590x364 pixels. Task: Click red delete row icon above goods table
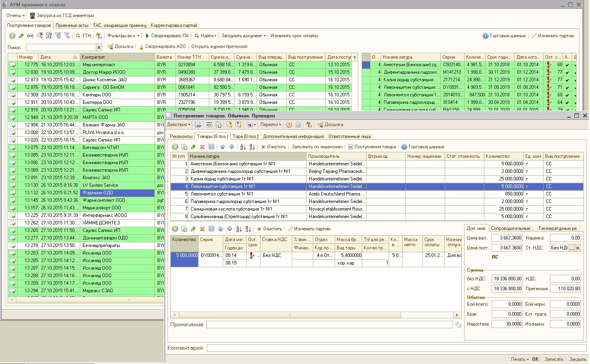[x=202, y=147]
